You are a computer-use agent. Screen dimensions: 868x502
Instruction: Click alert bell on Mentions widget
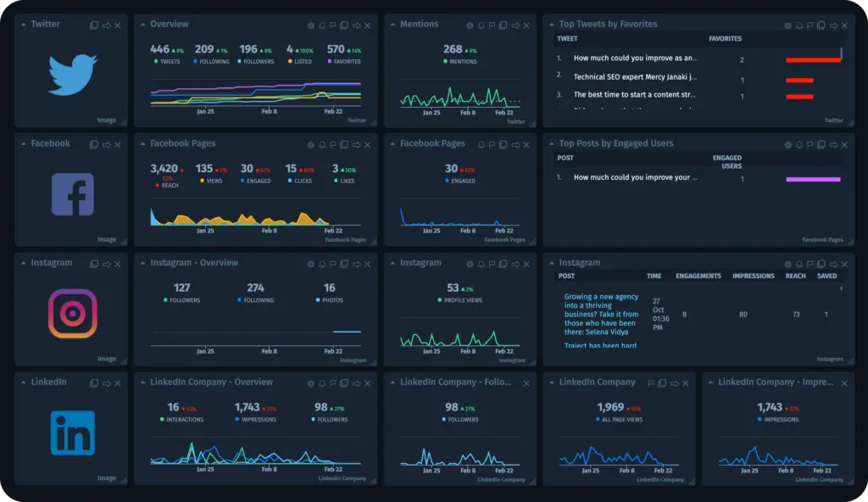click(x=481, y=25)
